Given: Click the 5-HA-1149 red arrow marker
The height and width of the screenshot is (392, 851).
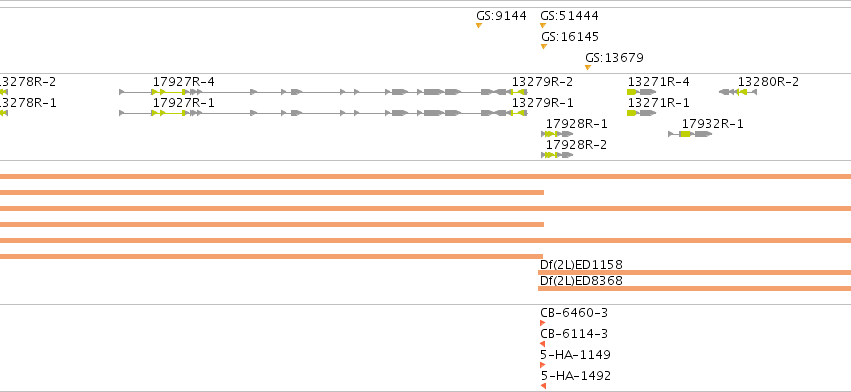Looking at the screenshot, I should 543,365.
